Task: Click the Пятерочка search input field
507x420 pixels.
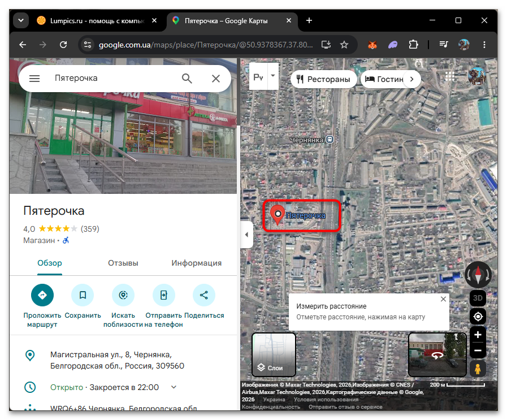Action: pos(113,78)
